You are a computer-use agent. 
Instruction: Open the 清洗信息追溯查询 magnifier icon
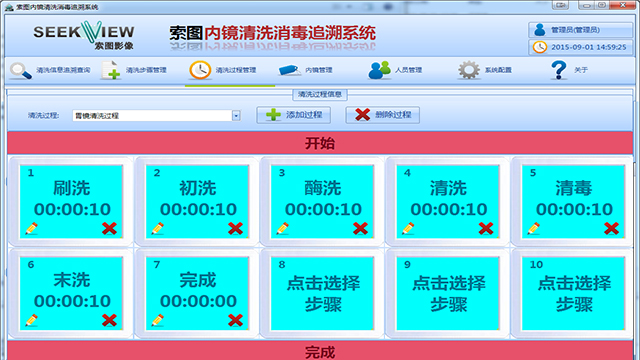[21, 71]
